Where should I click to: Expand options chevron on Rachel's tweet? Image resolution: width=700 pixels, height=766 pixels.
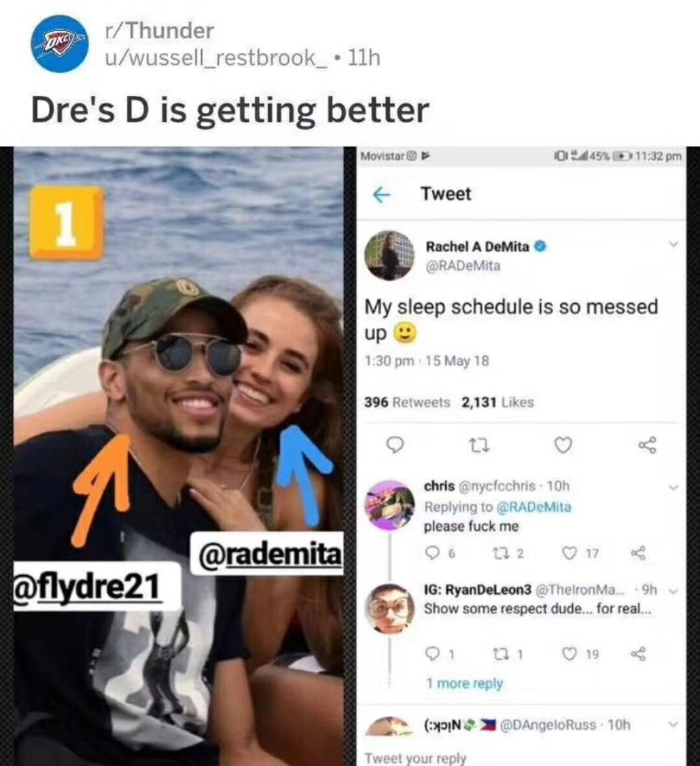pos(673,244)
